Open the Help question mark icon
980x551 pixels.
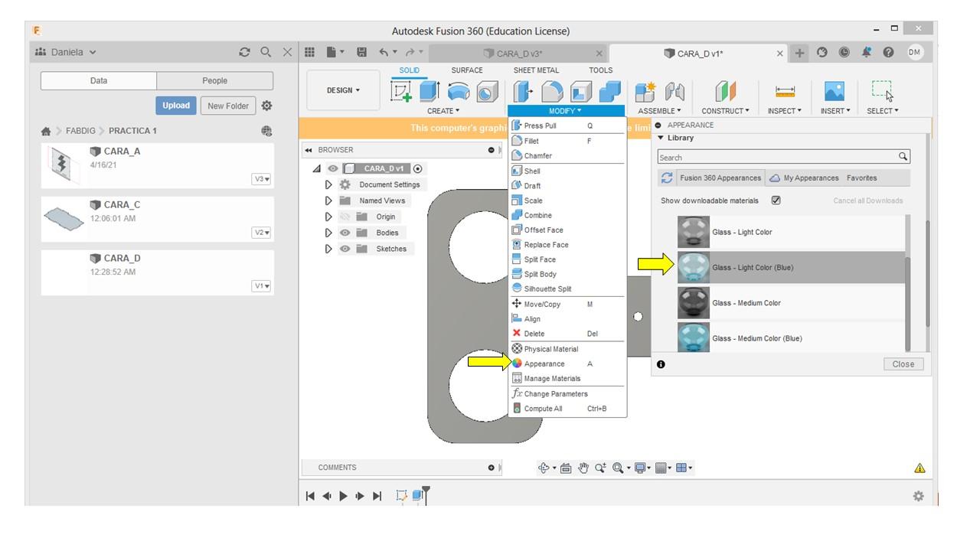tap(889, 53)
